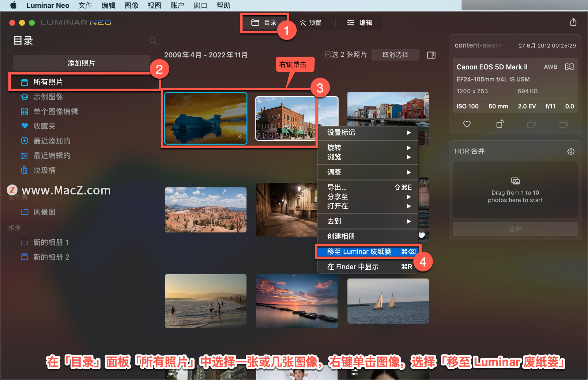This screenshot has height=380, width=588.
Task: Click the x reject mark on iceberg photo
Action: pos(239,136)
